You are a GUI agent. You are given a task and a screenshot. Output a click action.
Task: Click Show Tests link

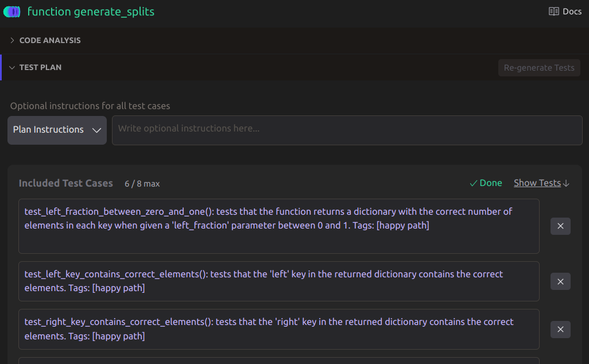[537, 183]
